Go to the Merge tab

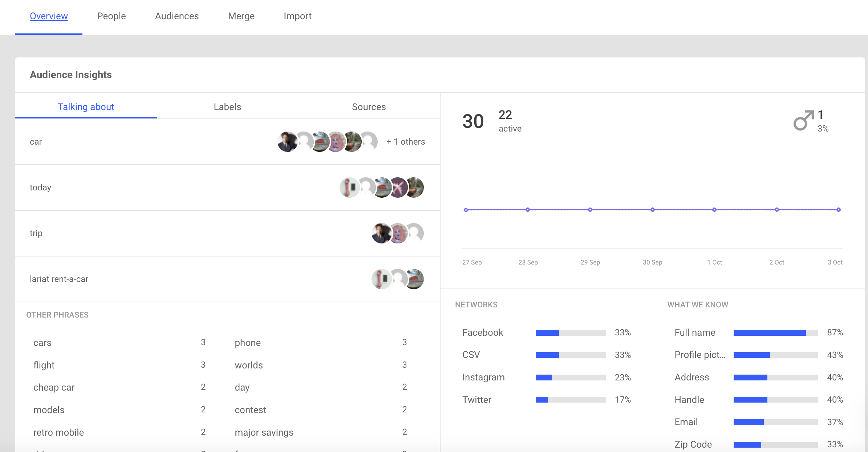pyautogui.click(x=241, y=16)
